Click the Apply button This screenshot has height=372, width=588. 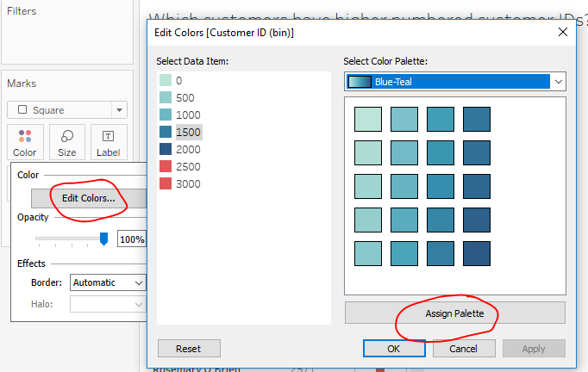[534, 349]
